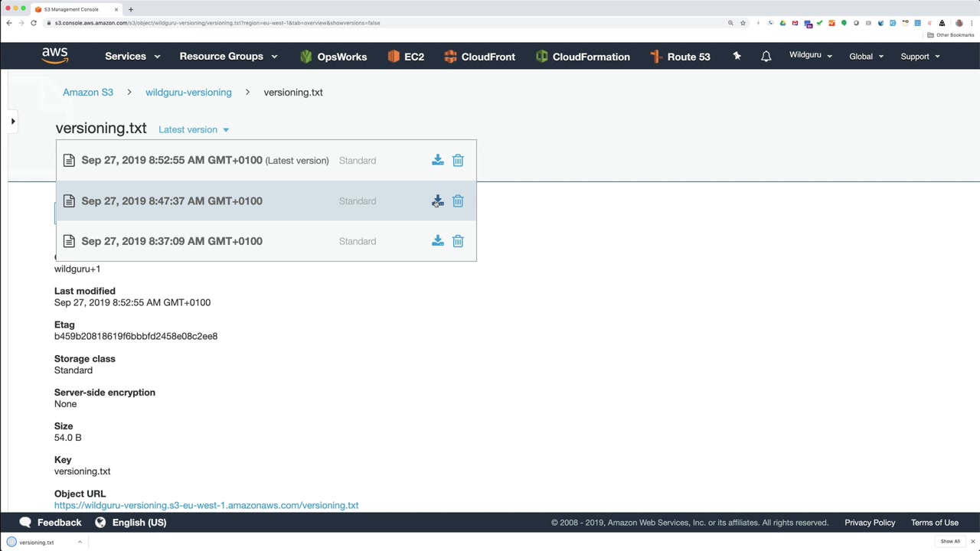
Task: Open the Wildguru account menu
Action: [x=811, y=55]
